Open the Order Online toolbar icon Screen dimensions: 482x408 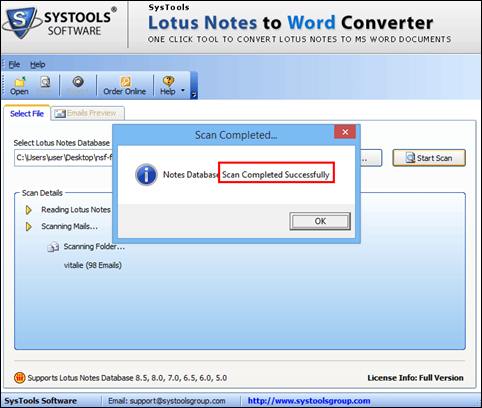point(125,82)
